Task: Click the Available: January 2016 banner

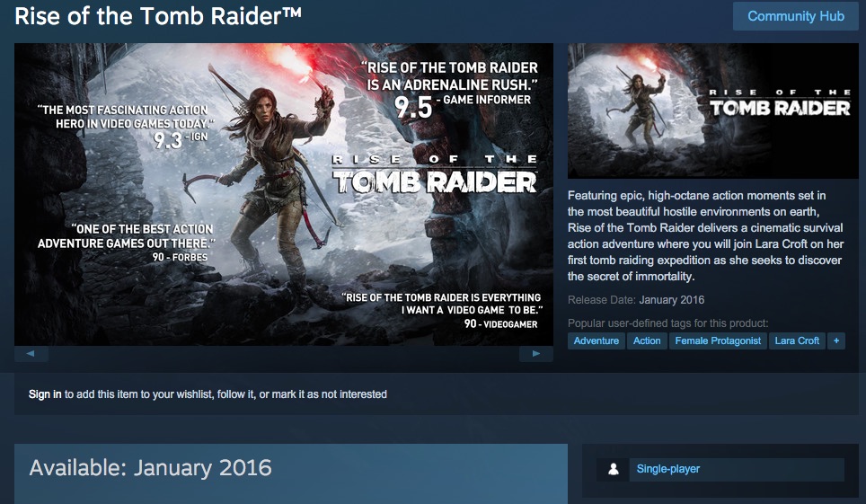Action: pos(291,473)
